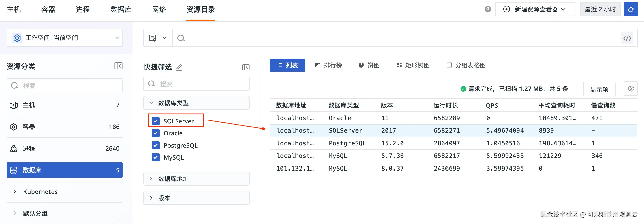
Task: Open the 最近 2 小时 time range picker
Action: [600, 9]
